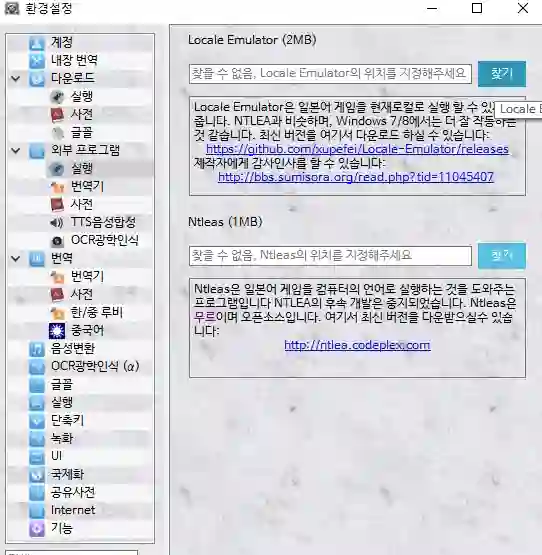Select the top-level 실행 icon
Screen dimensions: 542x555
tap(36, 403)
